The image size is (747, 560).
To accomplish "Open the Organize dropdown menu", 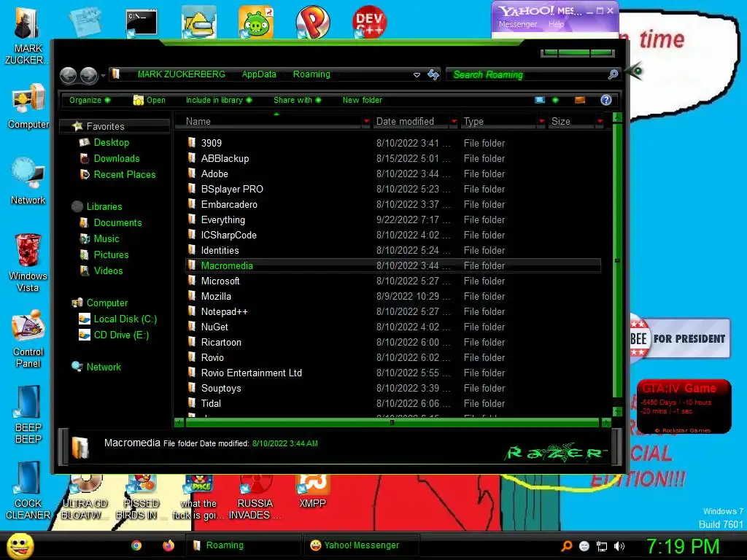I will (90, 100).
